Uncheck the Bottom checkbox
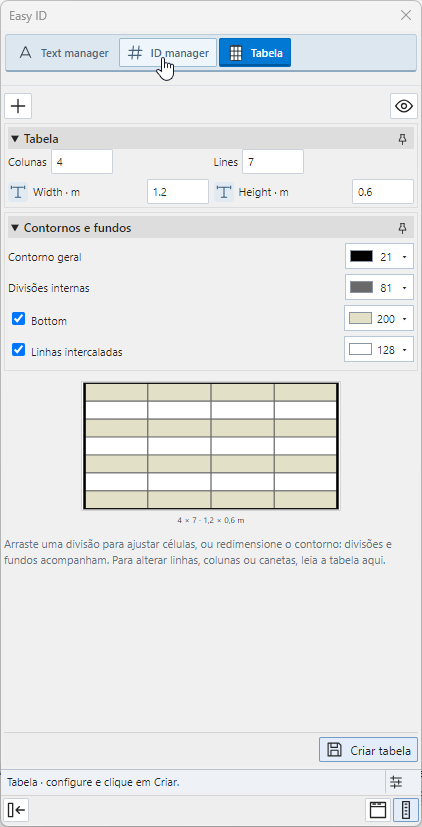This screenshot has width=422, height=827. click(18, 319)
